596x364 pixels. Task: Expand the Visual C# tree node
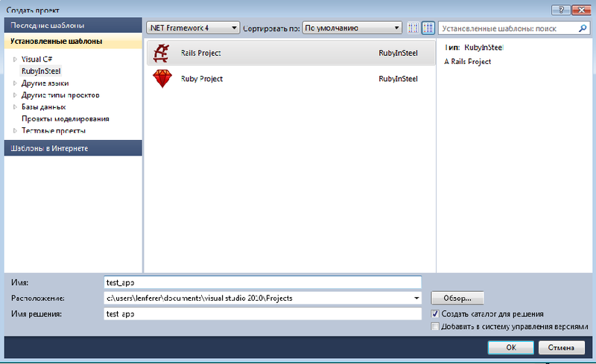click(x=15, y=60)
